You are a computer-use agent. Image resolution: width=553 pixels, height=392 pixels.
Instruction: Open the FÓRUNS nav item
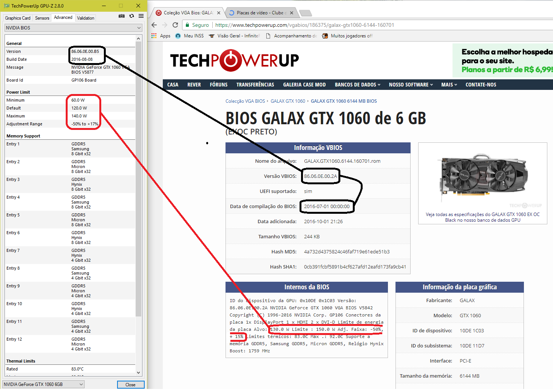pos(219,85)
